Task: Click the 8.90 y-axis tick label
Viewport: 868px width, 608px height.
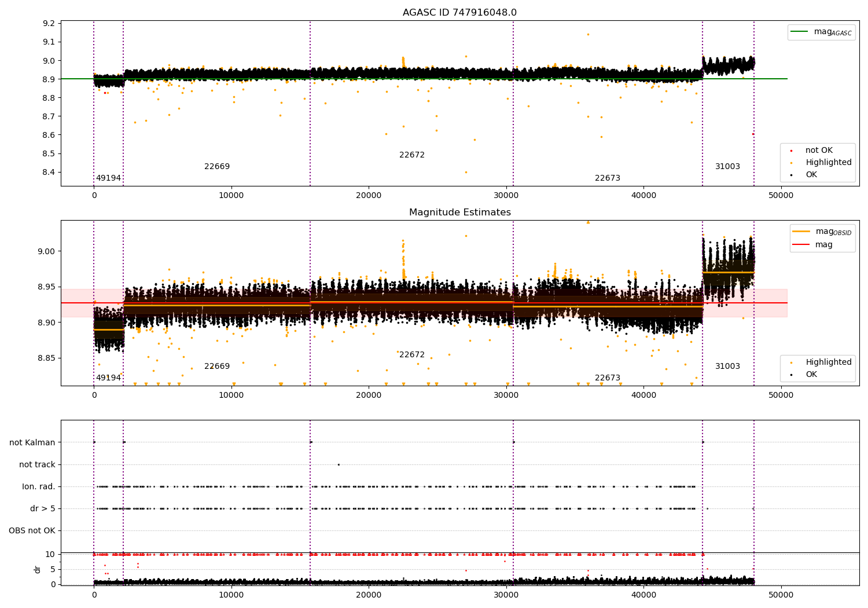Action: [47, 323]
